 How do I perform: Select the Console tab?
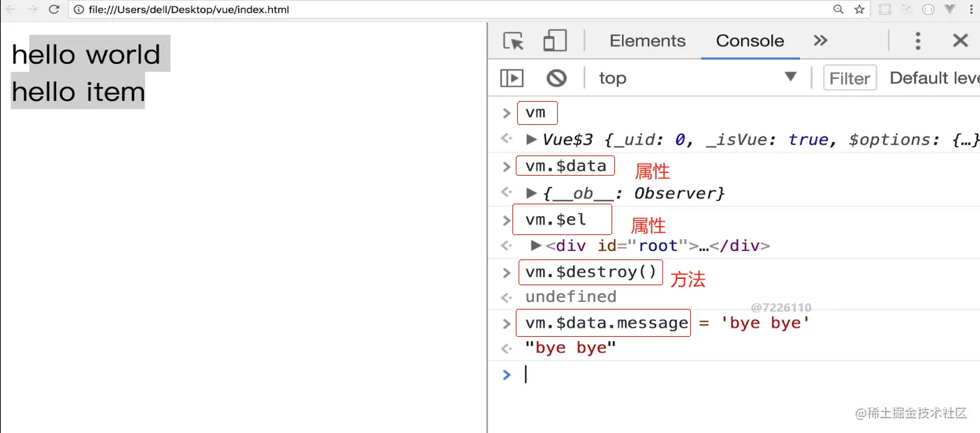point(750,41)
